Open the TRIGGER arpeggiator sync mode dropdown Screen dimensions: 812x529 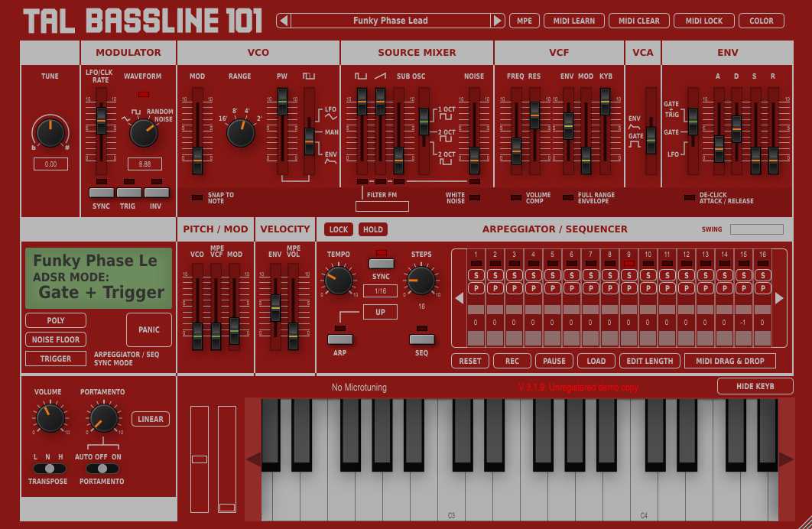pos(56,359)
